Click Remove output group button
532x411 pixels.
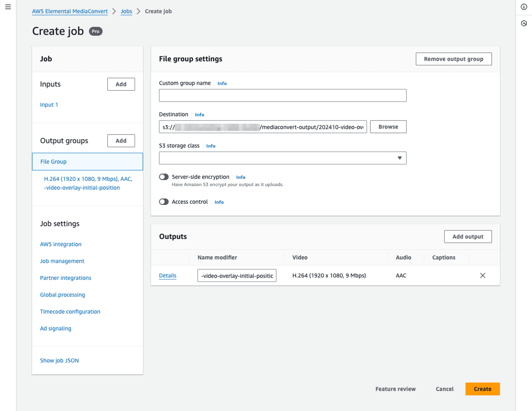pyautogui.click(x=454, y=59)
